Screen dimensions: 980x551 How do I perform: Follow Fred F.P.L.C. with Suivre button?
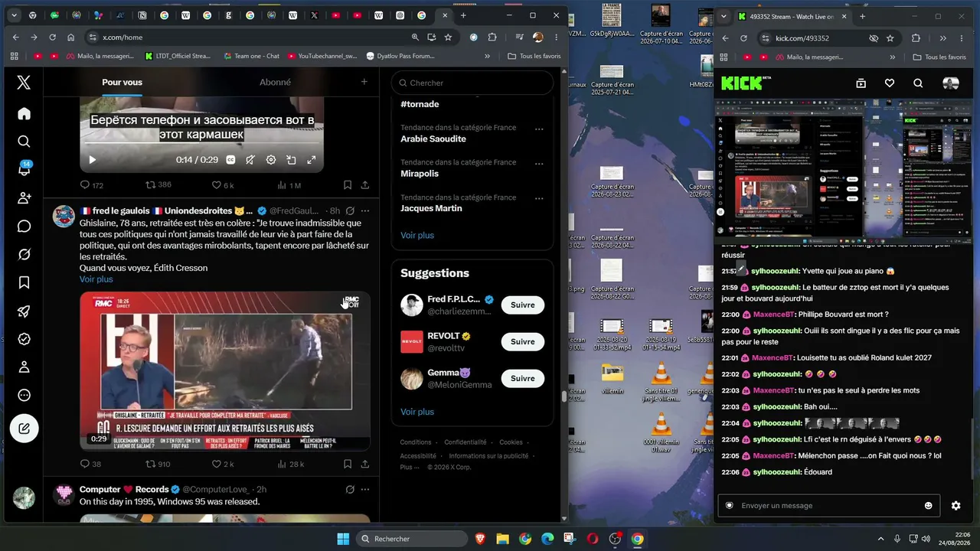[x=523, y=305]
